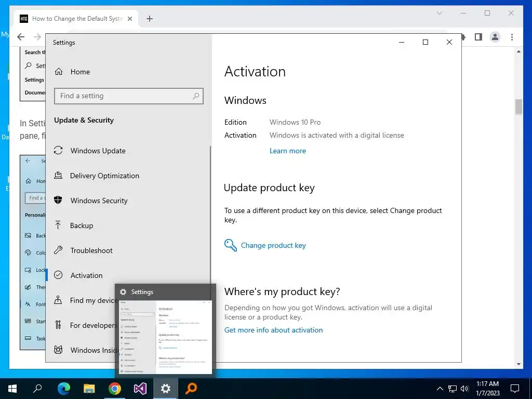The height and width of the screenshot is (399, 532).
Task: Open taskbar Search
Action: [x=38, y=389]
